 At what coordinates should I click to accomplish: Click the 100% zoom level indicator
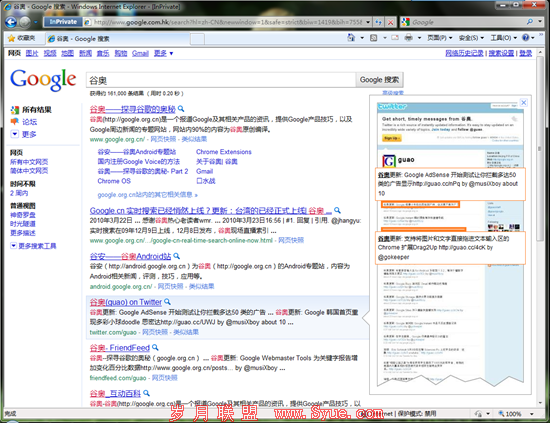tap(513, 414)
